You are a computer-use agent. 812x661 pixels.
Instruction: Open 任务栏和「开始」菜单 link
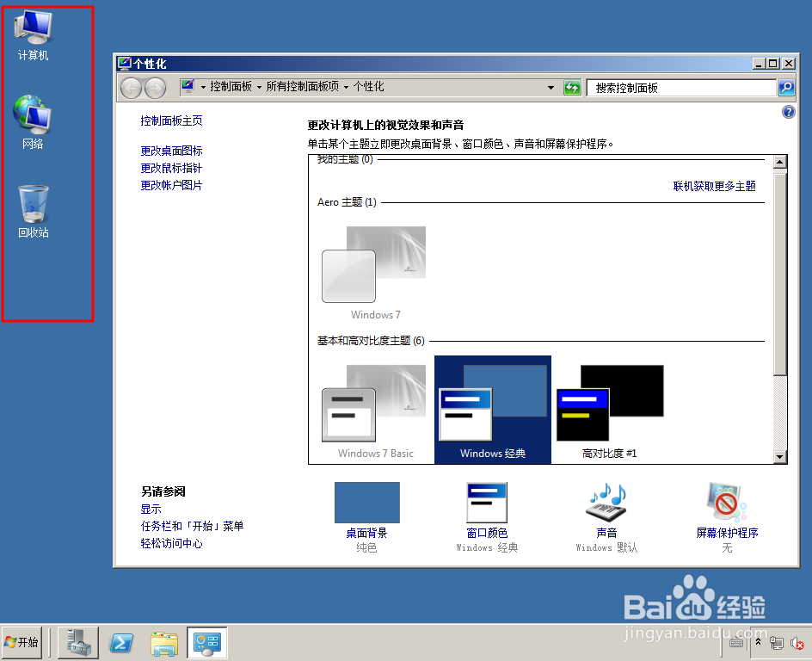tap(192, 527)
